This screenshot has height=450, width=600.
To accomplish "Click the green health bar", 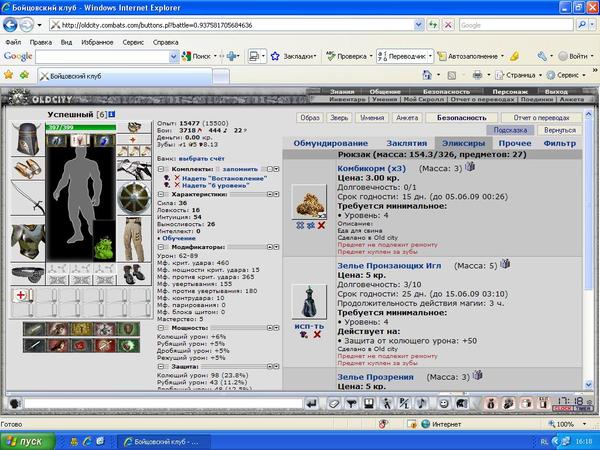I will click(x=80, y=127).
